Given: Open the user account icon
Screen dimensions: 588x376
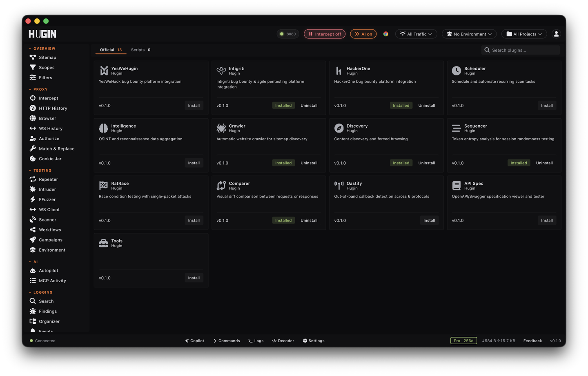Looking at the screenshot, I should 556,34.
